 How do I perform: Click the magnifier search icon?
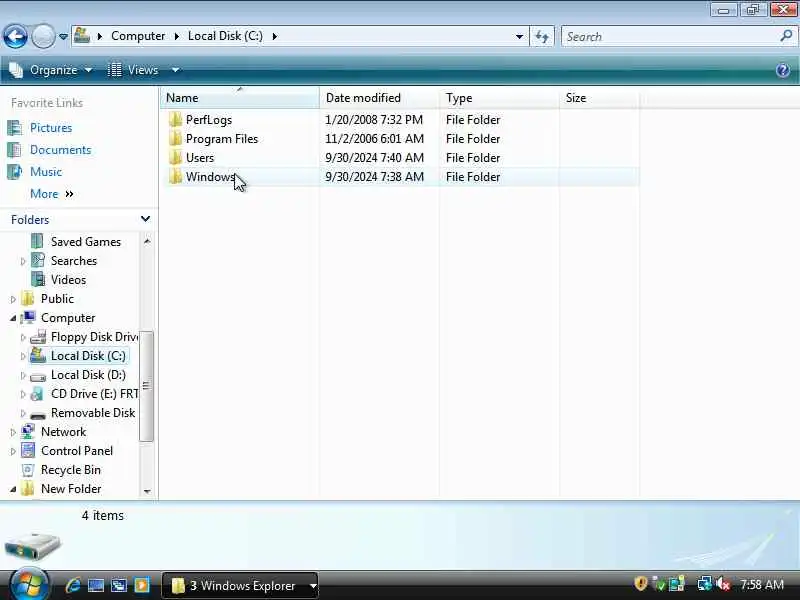coord(786,36)
